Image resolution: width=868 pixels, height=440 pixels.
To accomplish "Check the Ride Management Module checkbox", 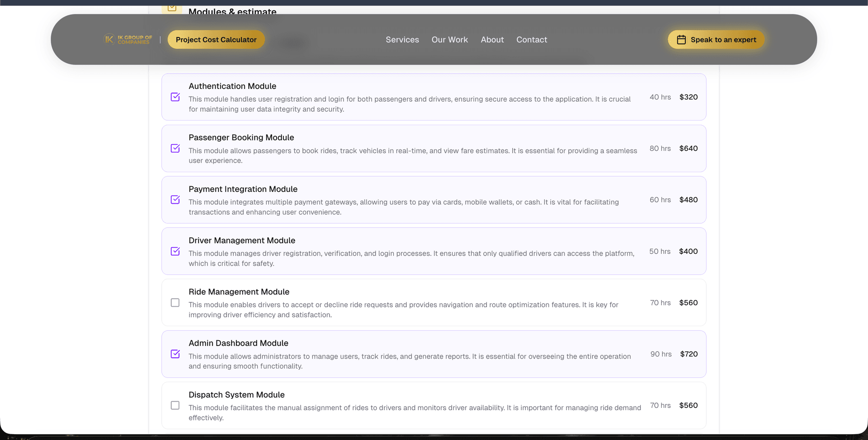I will pos(175,303).
